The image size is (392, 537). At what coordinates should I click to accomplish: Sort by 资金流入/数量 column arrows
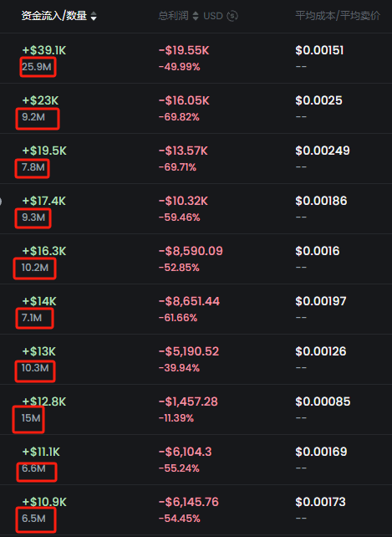pyautogui.click(x=94, y=16)
